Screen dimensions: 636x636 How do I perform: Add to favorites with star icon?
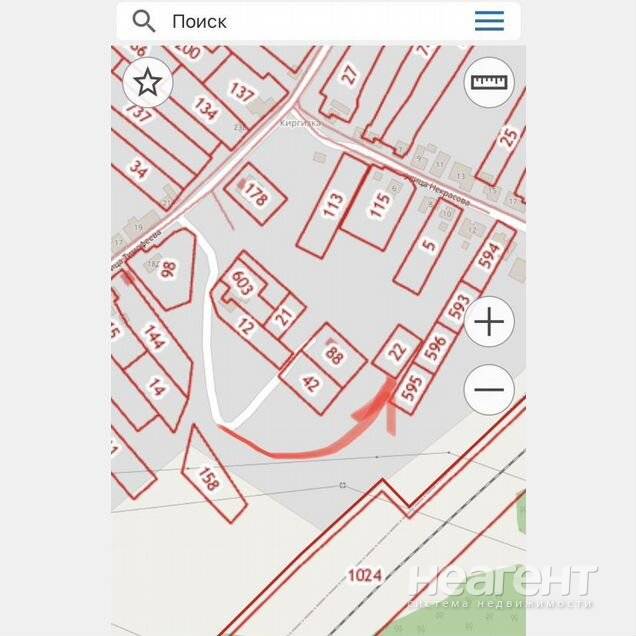pos(148,82)
